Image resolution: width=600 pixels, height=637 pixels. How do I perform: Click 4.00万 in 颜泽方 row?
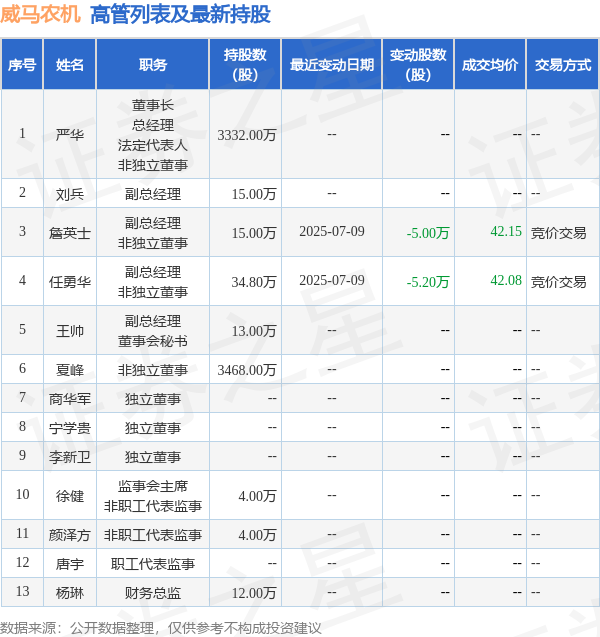(258, 535)
